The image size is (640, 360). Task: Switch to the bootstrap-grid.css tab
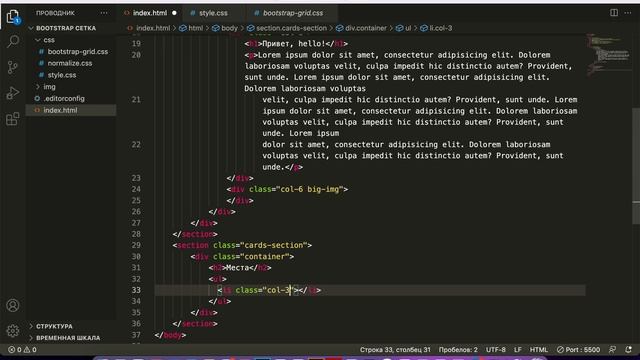293,13
